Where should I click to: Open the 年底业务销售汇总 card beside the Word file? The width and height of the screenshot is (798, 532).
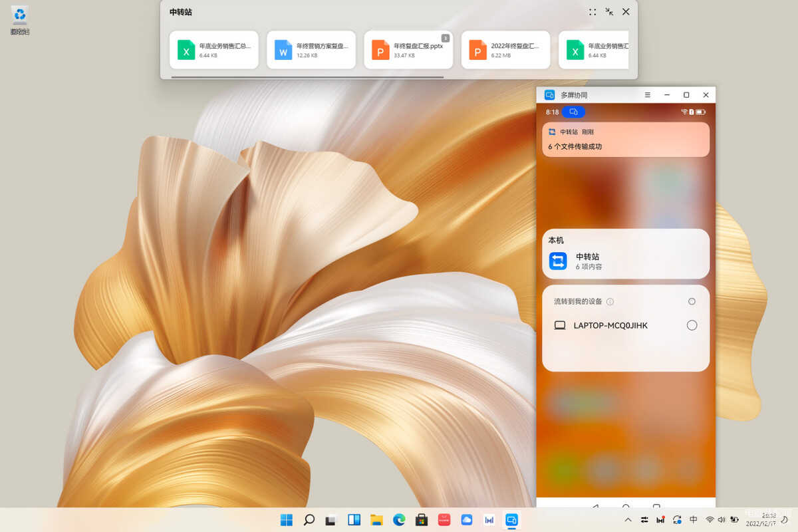pos(214,50)
